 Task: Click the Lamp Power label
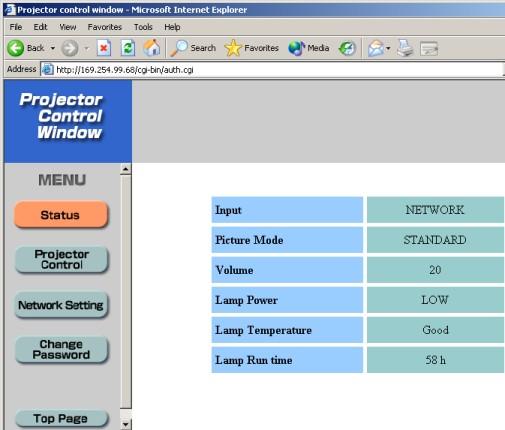(247, 300)
